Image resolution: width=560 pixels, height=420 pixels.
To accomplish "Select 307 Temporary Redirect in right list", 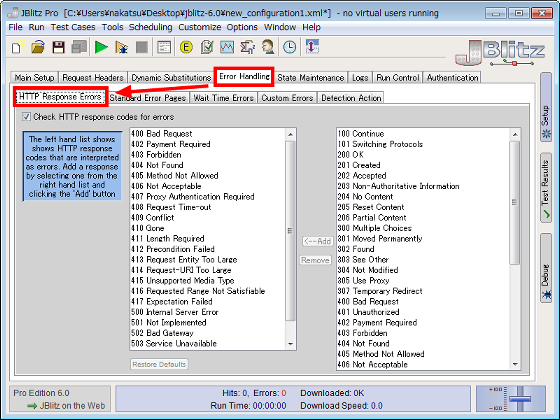I will point(423,291).
